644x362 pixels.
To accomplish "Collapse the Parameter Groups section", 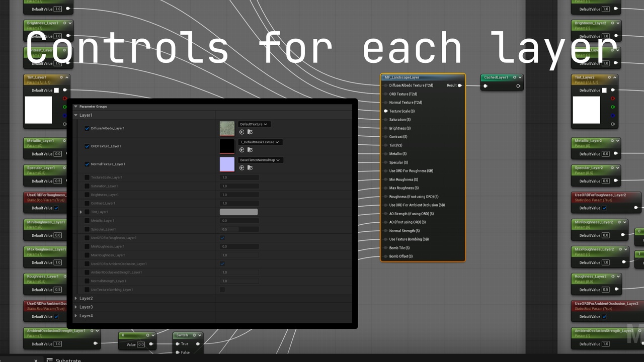I will coord(76,107).
